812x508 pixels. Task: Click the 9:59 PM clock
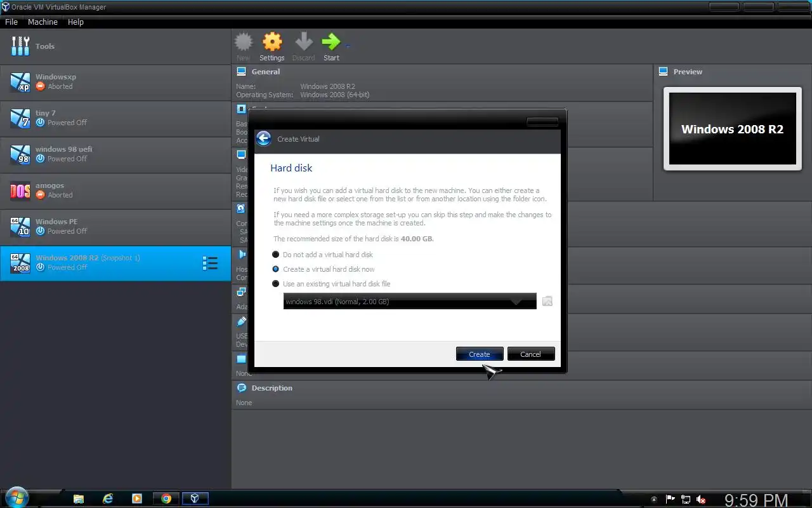tap(756, 501)
